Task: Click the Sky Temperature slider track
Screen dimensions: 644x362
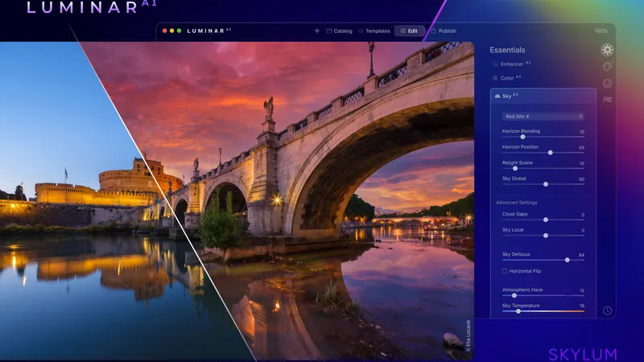Action: coord(543,311)
